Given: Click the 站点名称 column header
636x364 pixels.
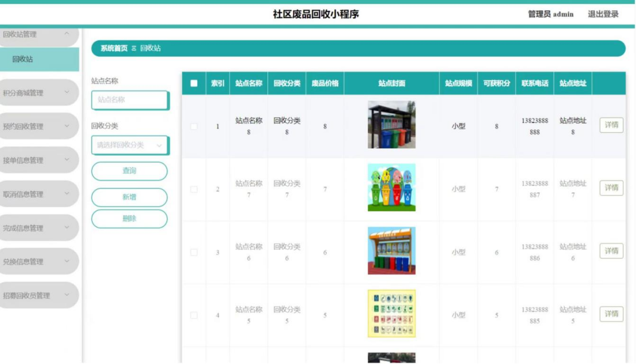Looking at the screenshot, I should (249, 84).
